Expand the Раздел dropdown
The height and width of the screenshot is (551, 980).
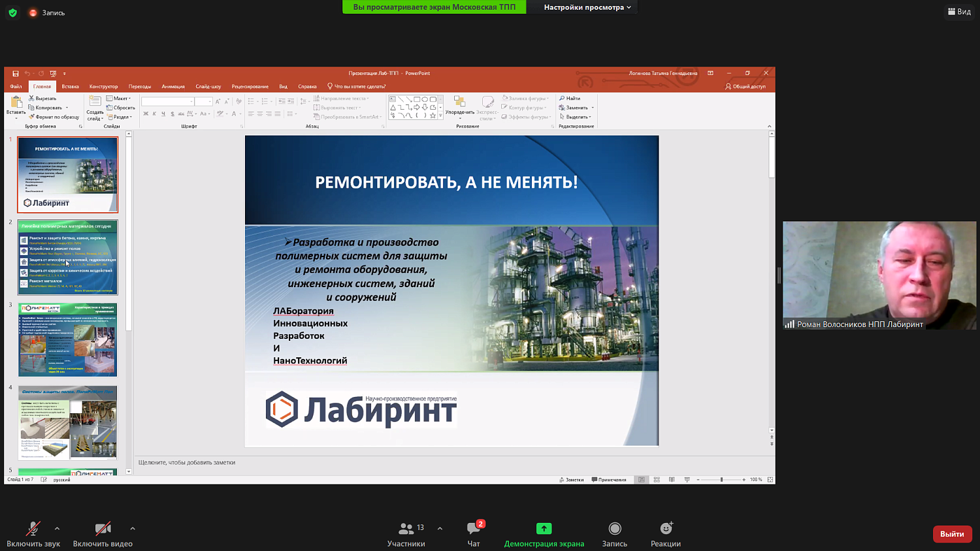pyautogui.click(x=119, y=117)
